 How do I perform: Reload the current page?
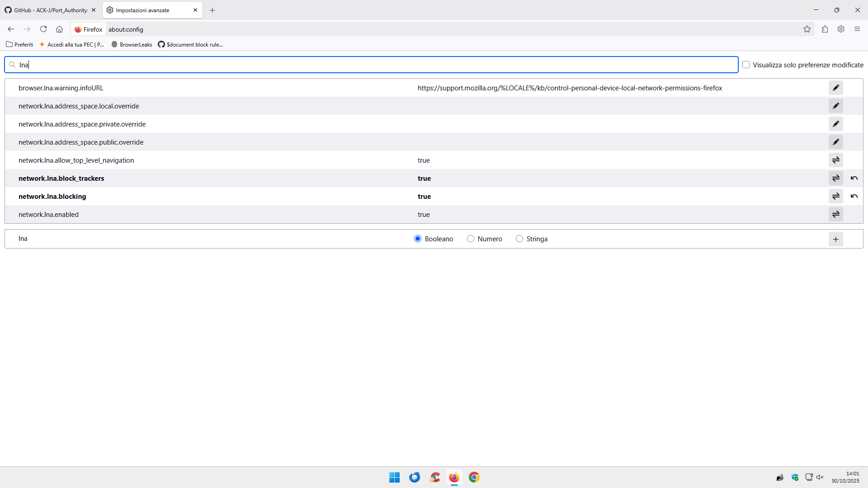point(43,29)
